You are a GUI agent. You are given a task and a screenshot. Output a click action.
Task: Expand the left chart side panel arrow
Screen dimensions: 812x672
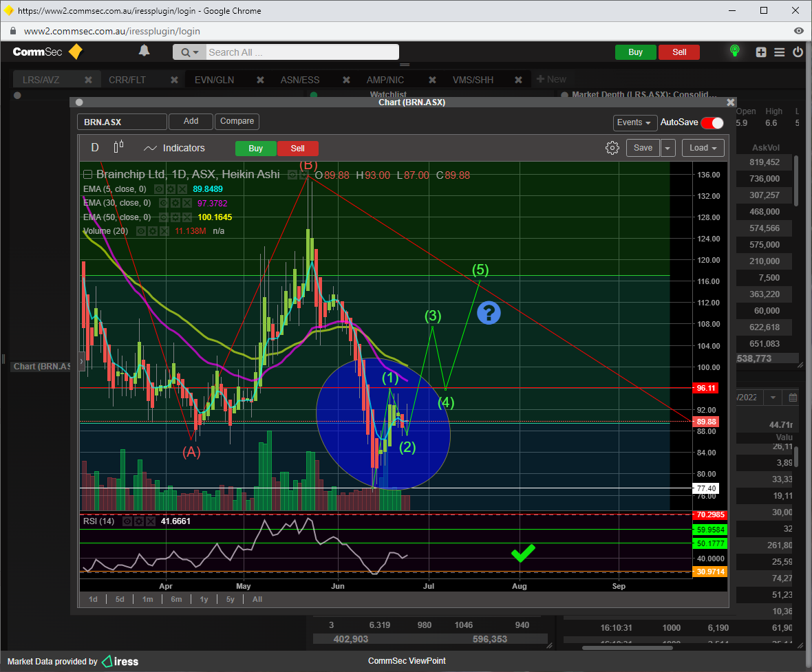click(81, 361)
